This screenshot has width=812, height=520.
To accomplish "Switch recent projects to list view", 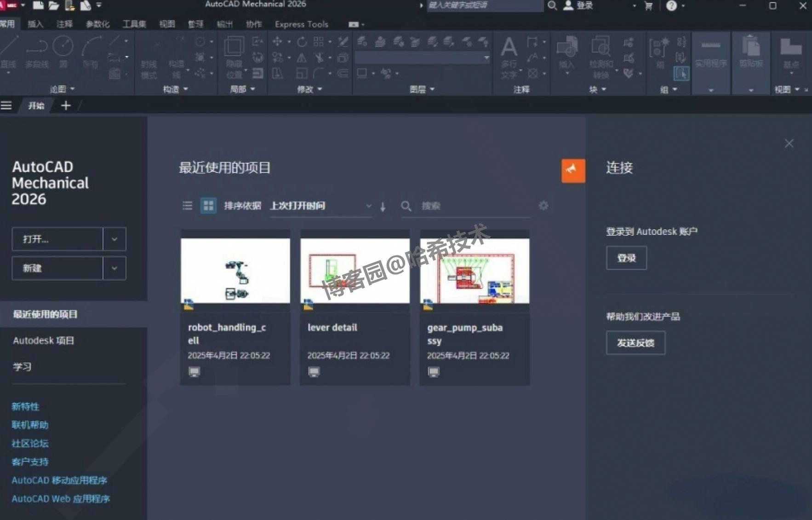I will (187, 206).
